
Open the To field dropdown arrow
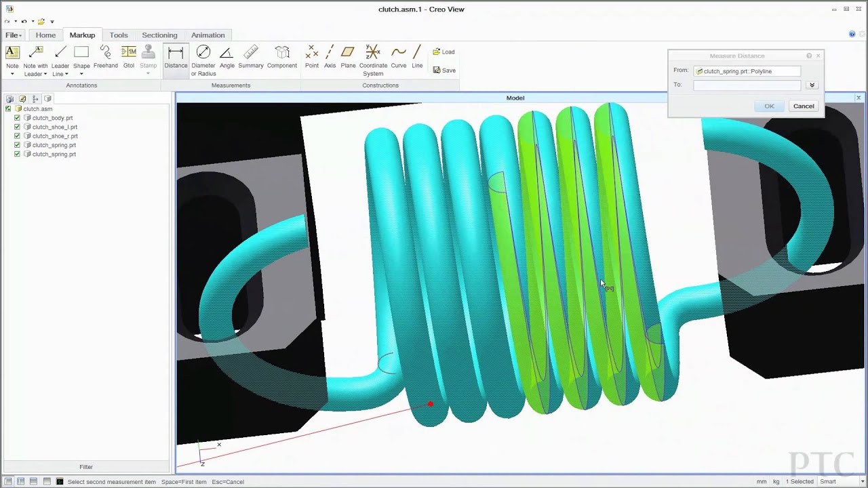(x=812, y=85)
